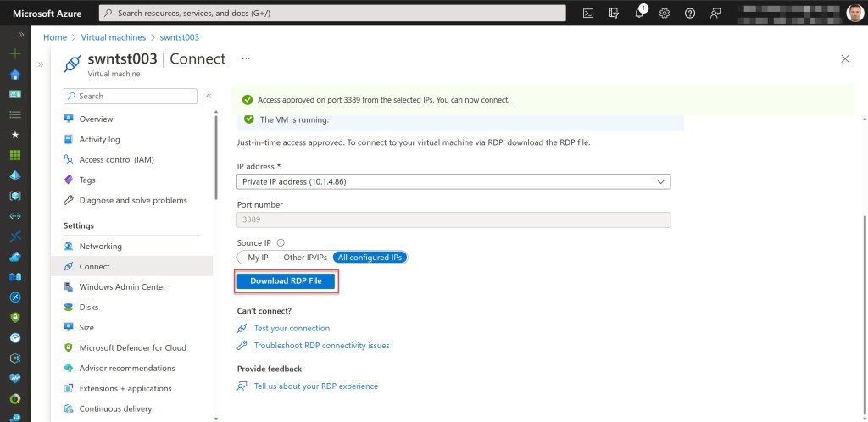868x422 pixels.
Task: Open the Networking settings menu item
Action: pyautogui.click(x=100, y=246)
